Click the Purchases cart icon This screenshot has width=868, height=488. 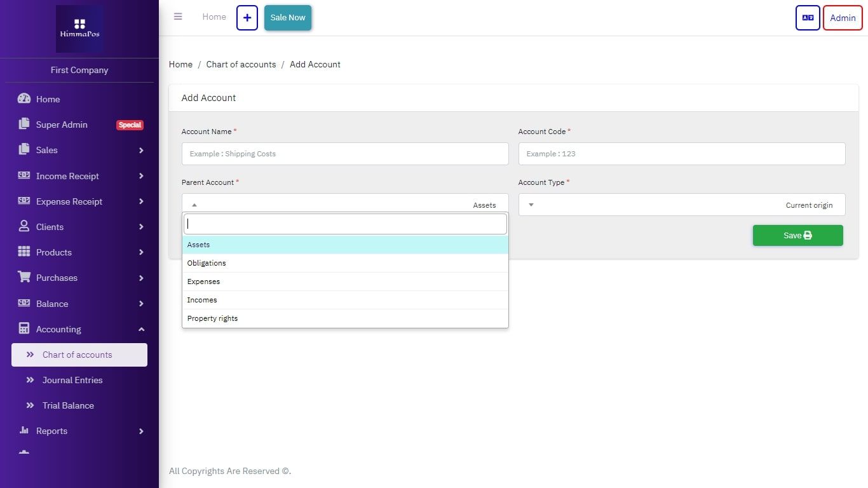24,277
